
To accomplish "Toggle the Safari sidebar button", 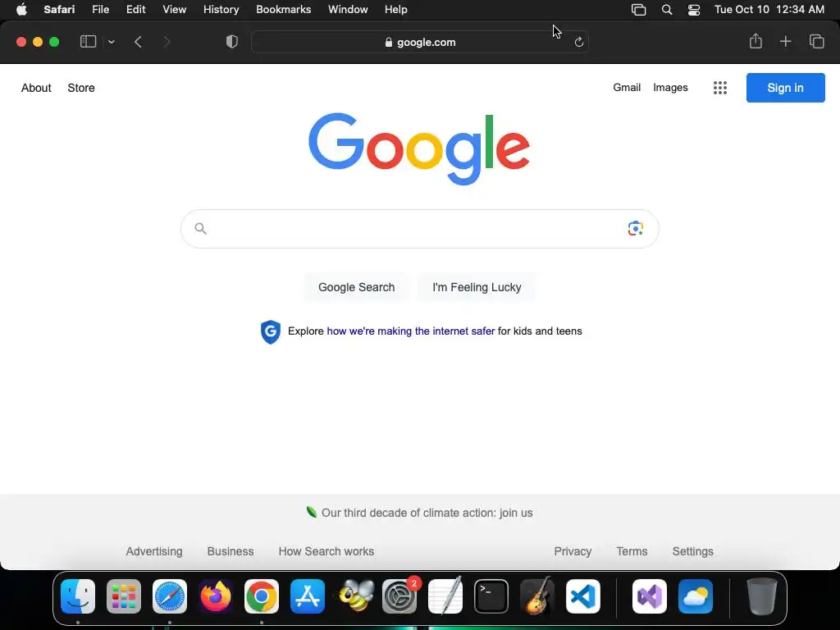I will 88,42.
